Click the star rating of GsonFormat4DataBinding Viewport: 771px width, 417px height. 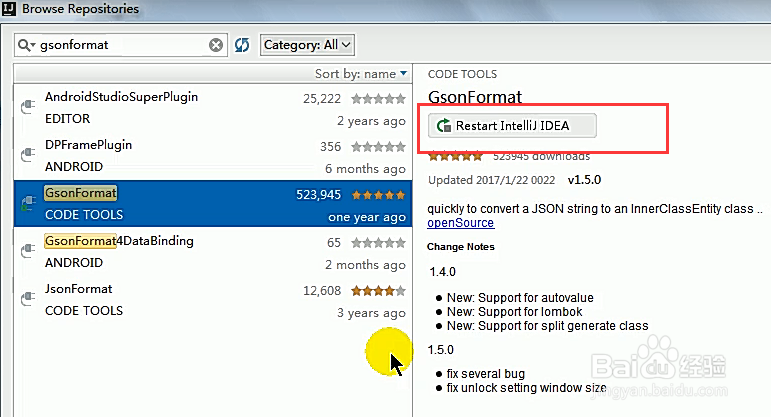tap(378, 242)
